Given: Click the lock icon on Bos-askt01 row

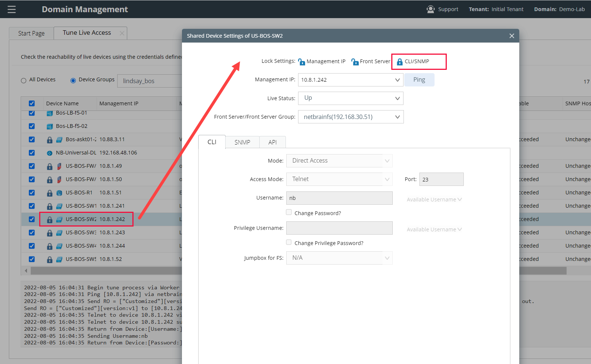Looking at the screenshot, I should point(50,140).
